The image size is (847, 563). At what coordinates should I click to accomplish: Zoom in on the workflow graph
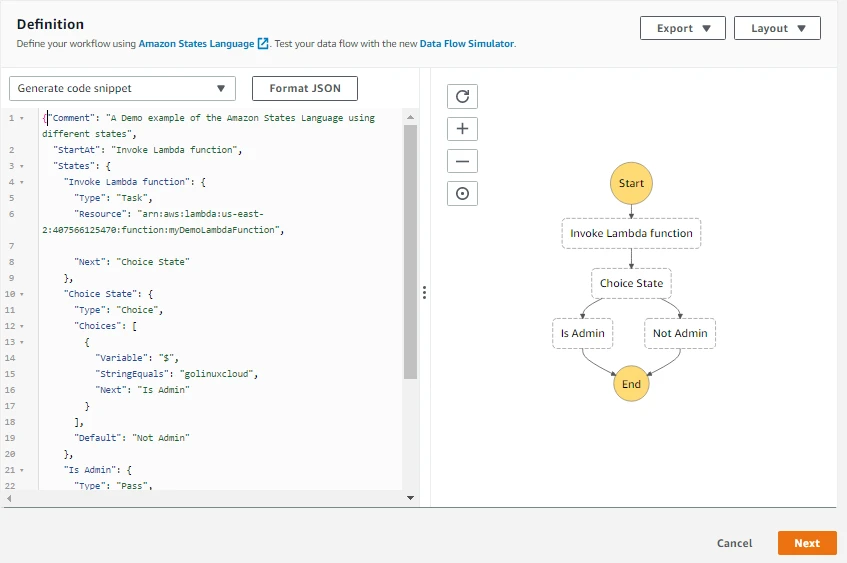click(x=462, y=129)
